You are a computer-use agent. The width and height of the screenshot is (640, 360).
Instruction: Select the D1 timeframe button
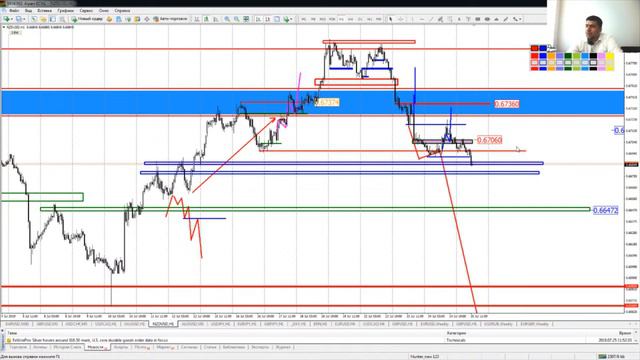coord(360,19)
